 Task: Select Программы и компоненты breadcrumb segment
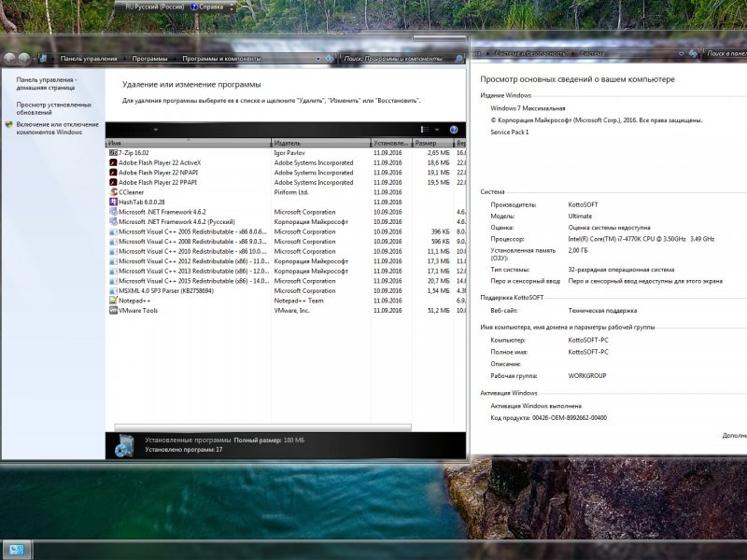coord(221,59)
